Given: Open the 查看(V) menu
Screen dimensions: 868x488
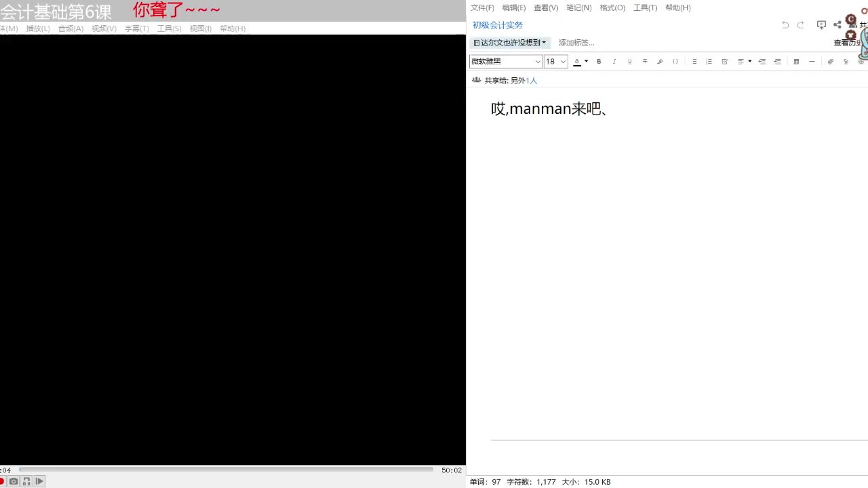Looking at the screenshot, I should [x=546, y=7].
